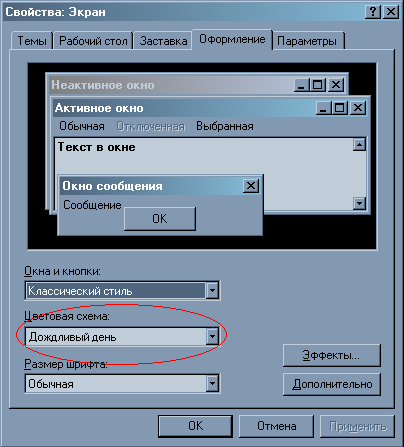Click the Активное окно maximize icon in preview
Screen dimensions: 404x447
coord(340,108)
